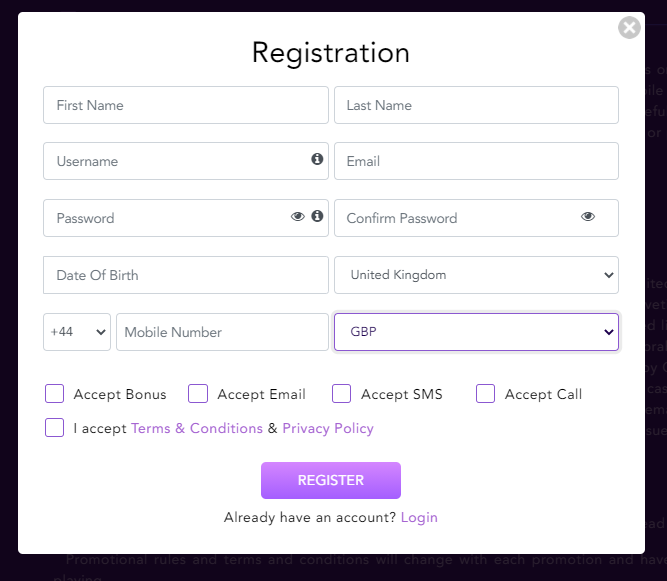Viewport: 667px width, 581px height.
Task: Close the Registration dialog
Action: (x=629, y=28)
